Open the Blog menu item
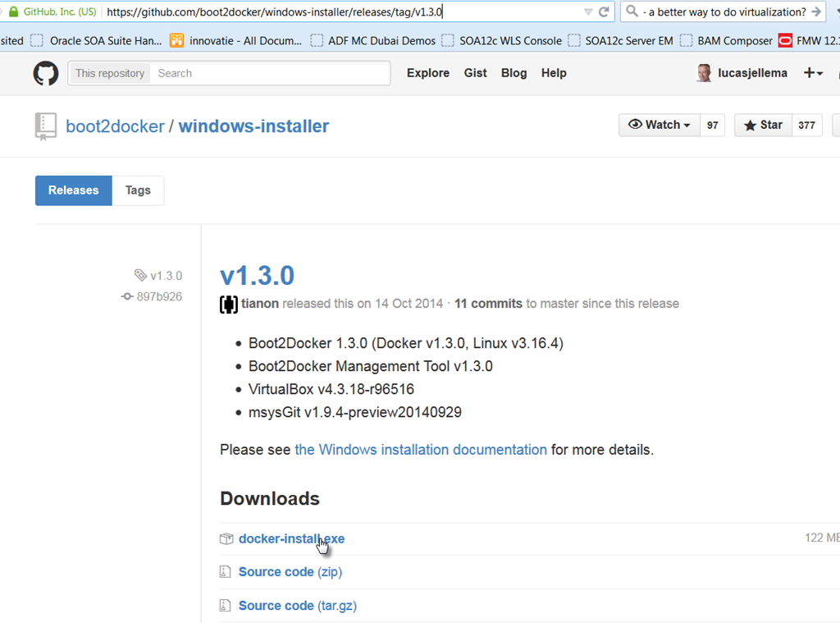The image size is (840, 623). (514, 73)
